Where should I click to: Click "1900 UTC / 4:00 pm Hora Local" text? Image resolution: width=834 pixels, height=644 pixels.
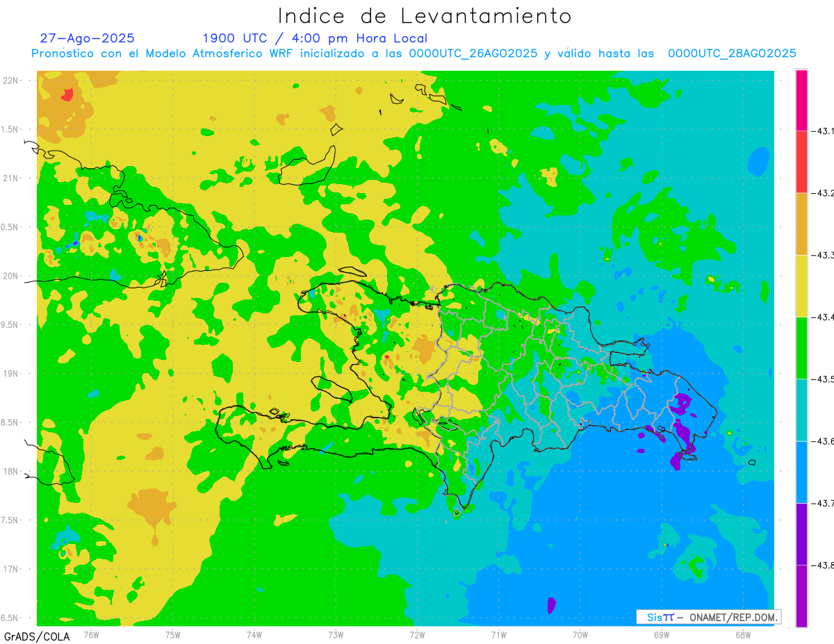pos(315,38)
